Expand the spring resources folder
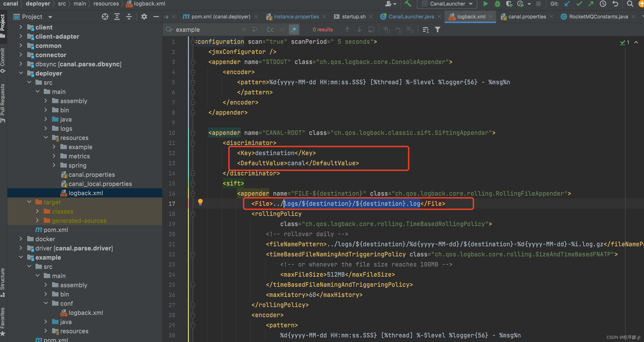Image resolution: width=644 pixels, height=342 pixels. [54, 165]
